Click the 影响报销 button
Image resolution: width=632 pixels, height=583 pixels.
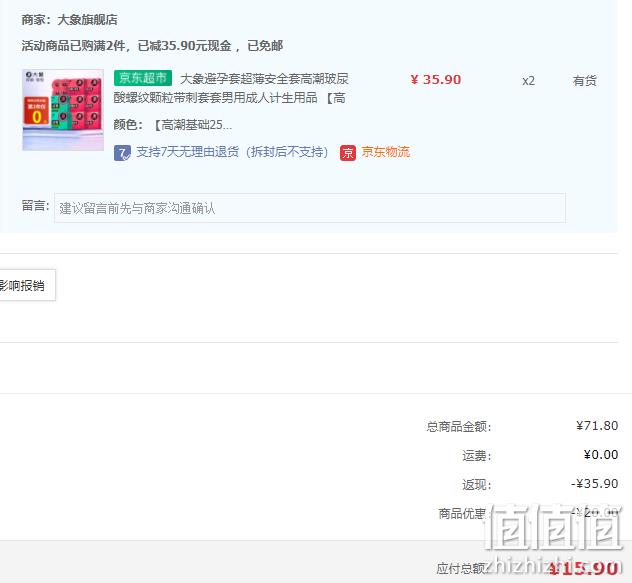click(26, 285)
